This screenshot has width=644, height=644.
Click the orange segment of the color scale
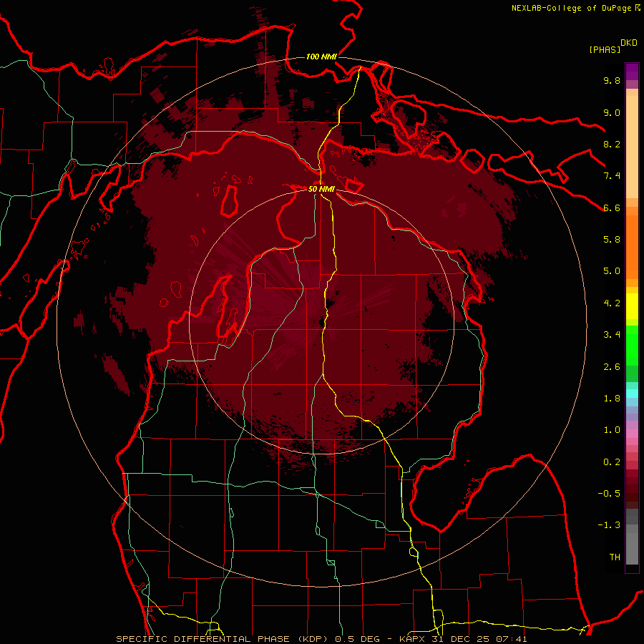632,246
